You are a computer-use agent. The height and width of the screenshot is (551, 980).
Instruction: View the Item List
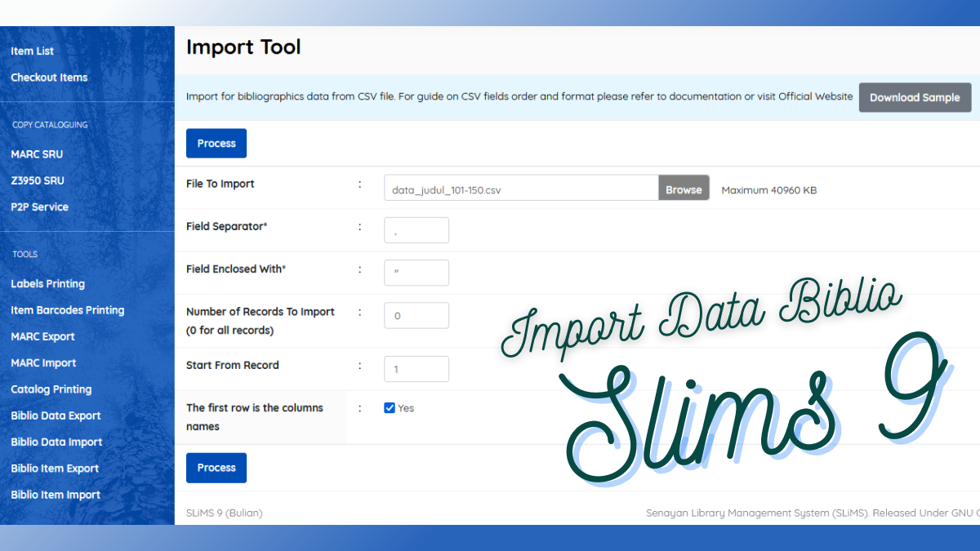coord(32,51)
